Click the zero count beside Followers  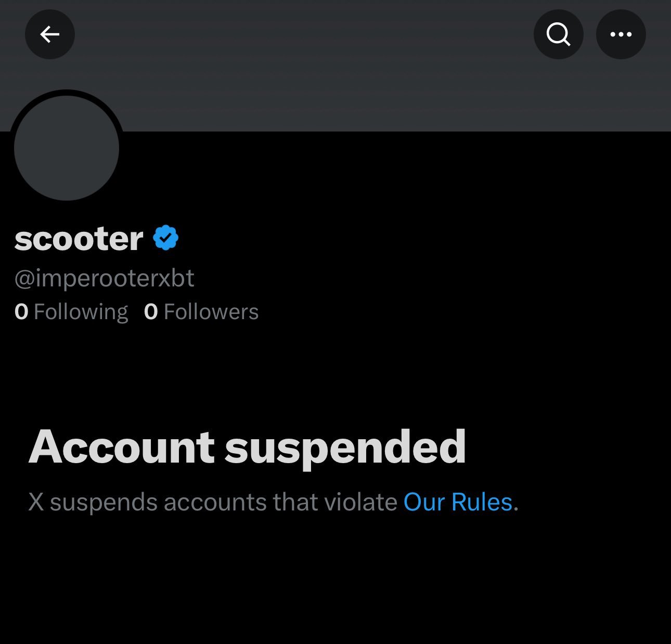[151, 312]
